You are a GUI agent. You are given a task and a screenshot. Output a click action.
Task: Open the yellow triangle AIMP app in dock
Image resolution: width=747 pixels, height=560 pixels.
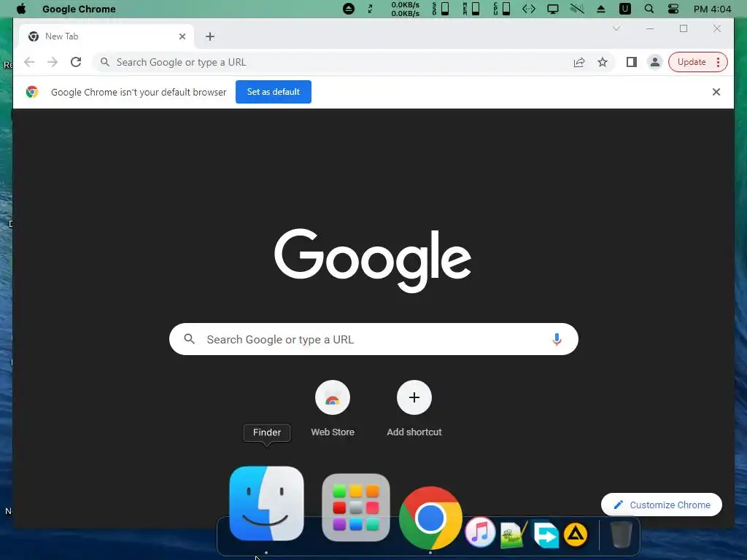click(576, 534)
